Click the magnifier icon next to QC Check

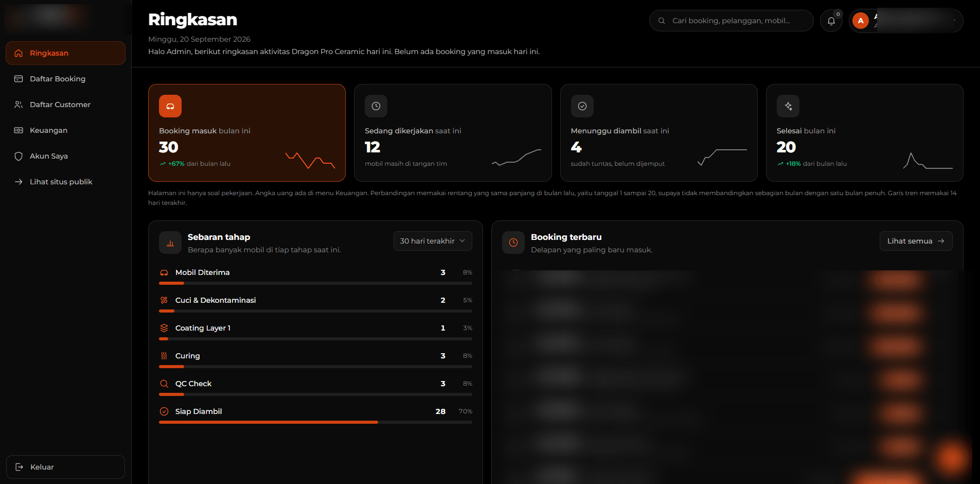tap(164, 384)
